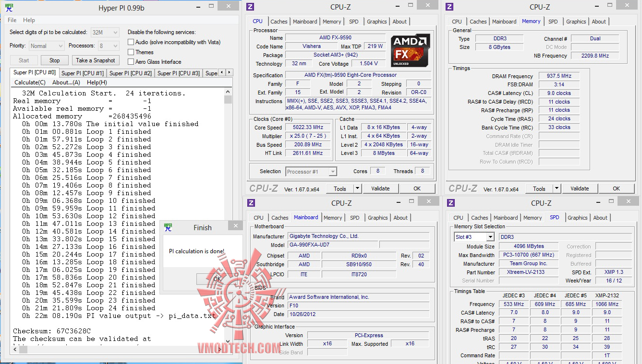Switch to the Super PI [CPU #1] tab
This screenshot has height=364, width=642.
point(83,73)
